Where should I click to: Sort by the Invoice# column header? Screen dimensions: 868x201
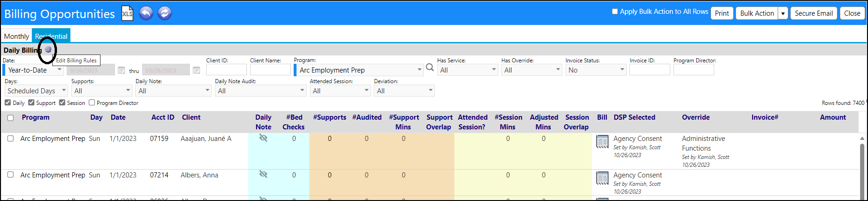coord(765,117)
